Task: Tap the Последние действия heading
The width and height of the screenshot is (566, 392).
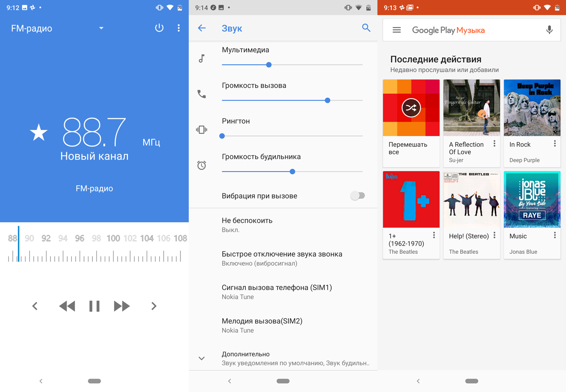Action: [x=436, y=59]
